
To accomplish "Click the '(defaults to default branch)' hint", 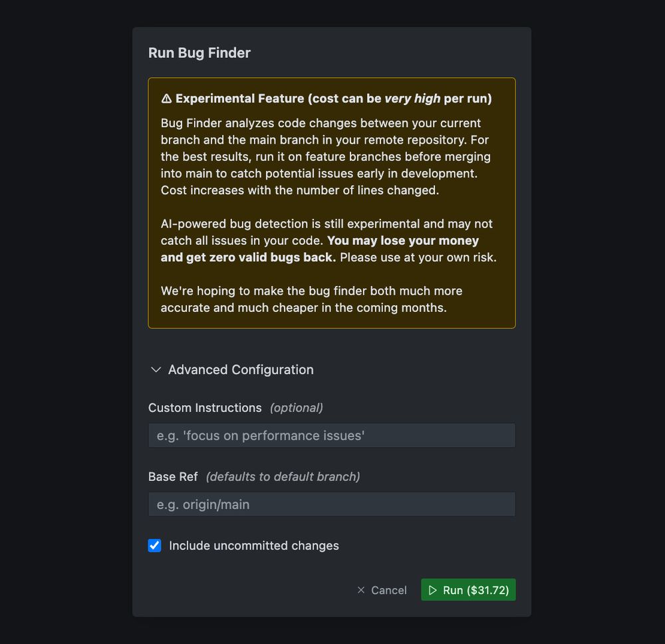I will pyautogui.click(x=283, y=477).
